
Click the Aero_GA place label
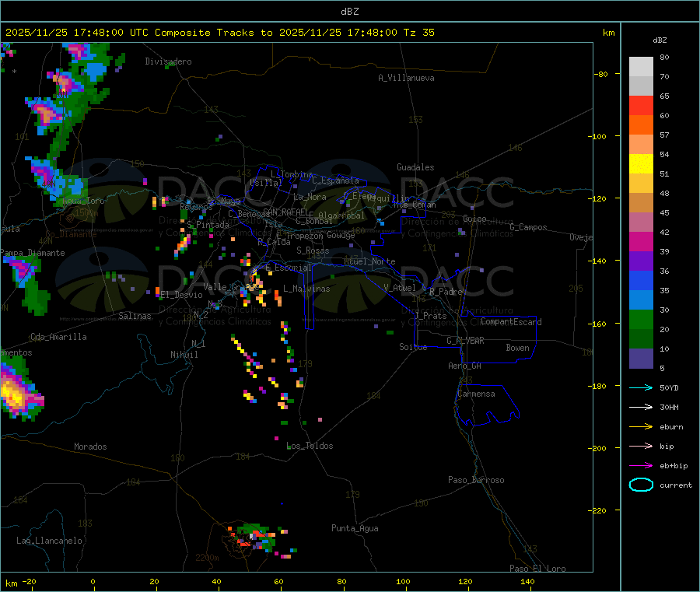[x=464, y=366]
